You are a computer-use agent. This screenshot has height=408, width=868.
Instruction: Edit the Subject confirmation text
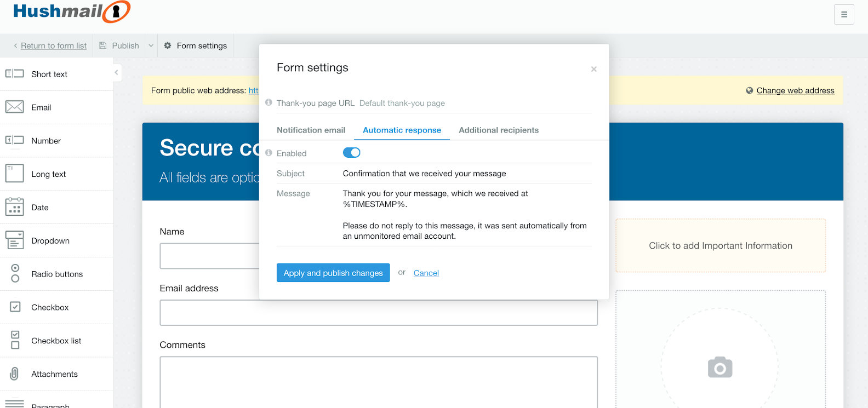pyautogui.click(x=424, y=173)
